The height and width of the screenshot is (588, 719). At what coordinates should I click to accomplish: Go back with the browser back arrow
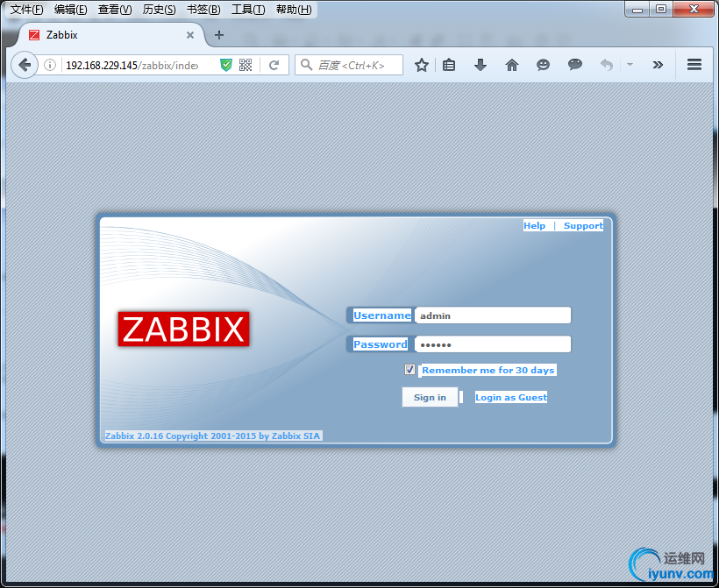click(25, 65)
